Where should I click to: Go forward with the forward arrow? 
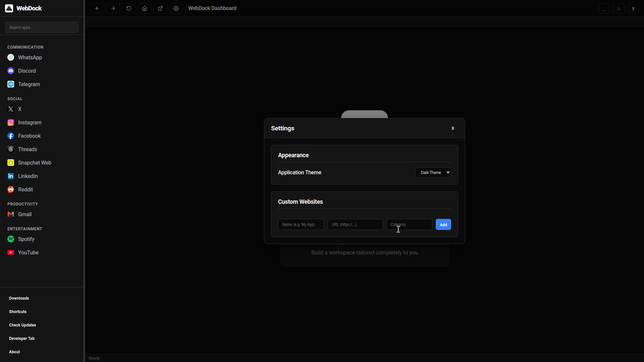click(x=113, y=8)
